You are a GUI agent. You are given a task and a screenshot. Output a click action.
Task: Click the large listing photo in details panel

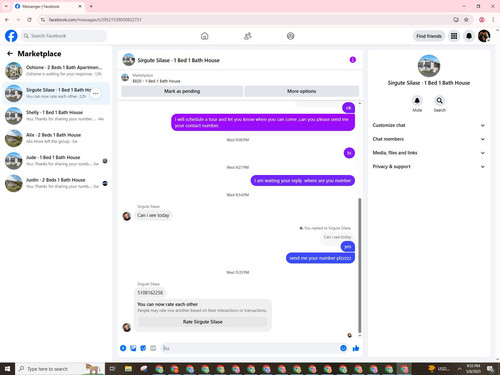tap(429, 66)
